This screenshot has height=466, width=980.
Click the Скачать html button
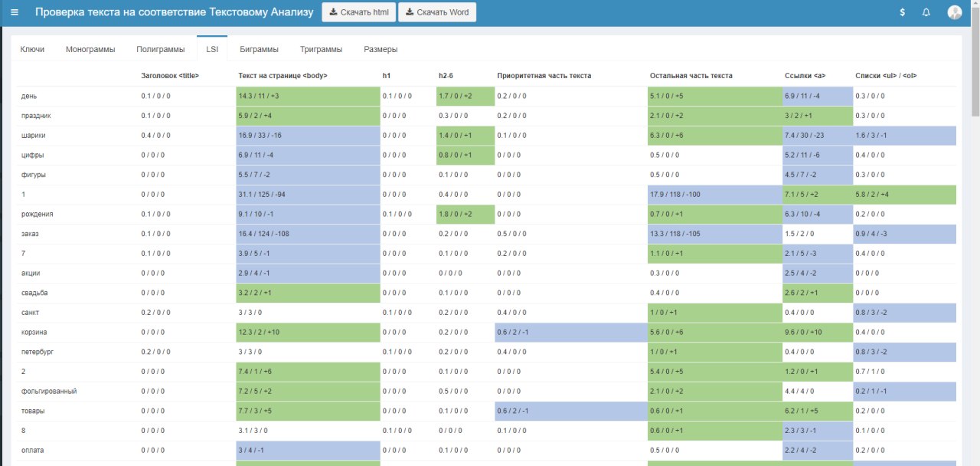pos(358,12)
